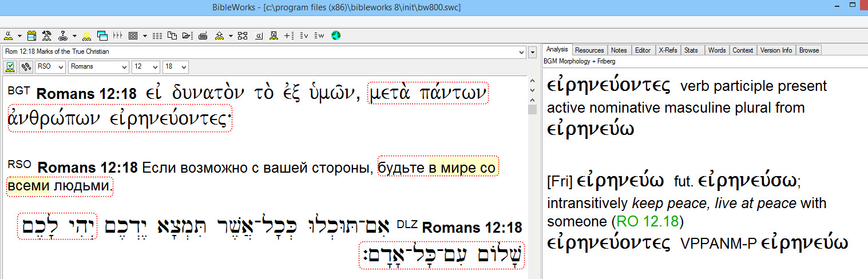Click the grayed triple-arrow columns icon

pos(118,35)
